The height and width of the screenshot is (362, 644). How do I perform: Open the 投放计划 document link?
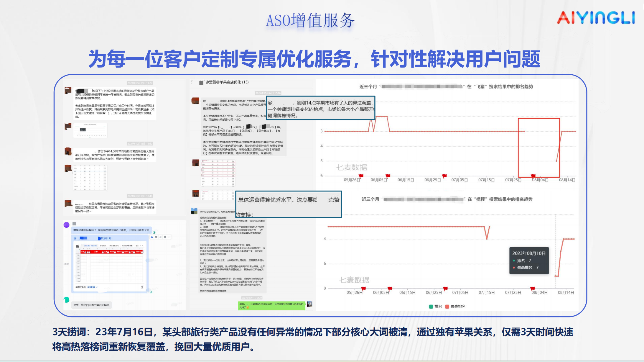(x=106, y=238)
